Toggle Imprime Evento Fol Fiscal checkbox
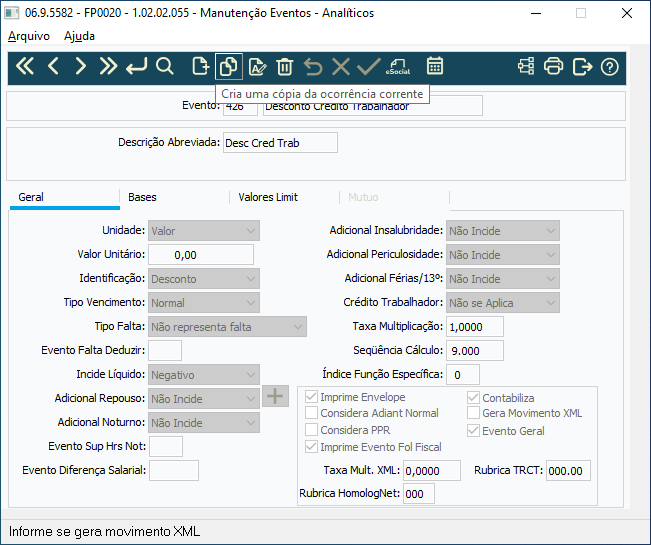Screen dimensions: 651x545 (311, 447)
